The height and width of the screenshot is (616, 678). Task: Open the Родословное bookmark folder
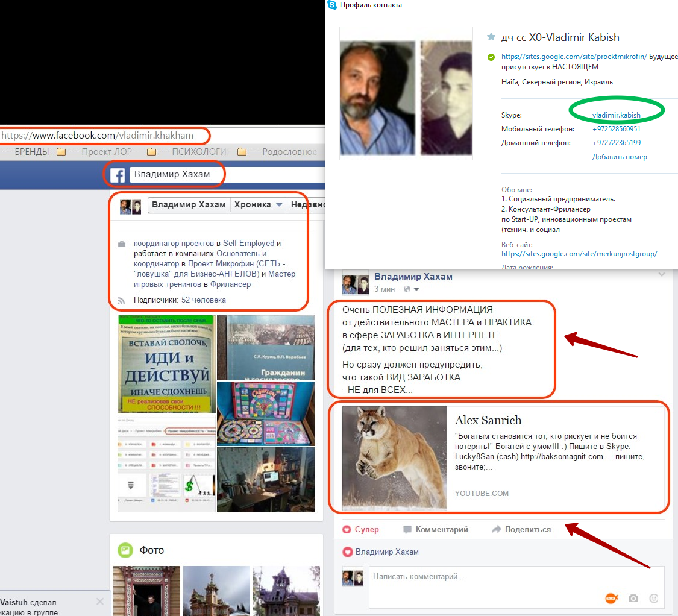(277, 152)
